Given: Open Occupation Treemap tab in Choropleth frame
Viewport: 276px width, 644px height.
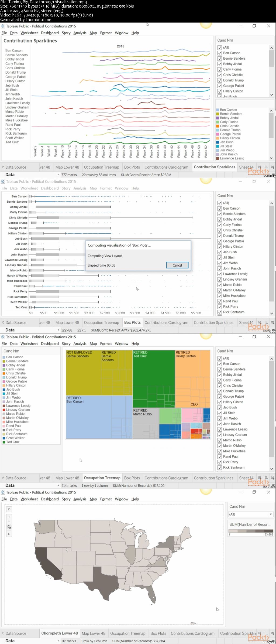Looking at the screenshot, I should pos(128,633).
